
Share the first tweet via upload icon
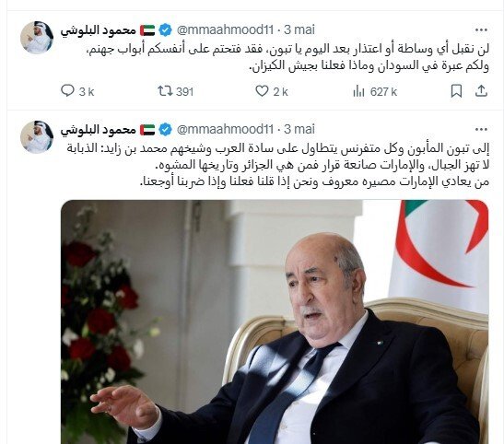(x=481, y=91)
